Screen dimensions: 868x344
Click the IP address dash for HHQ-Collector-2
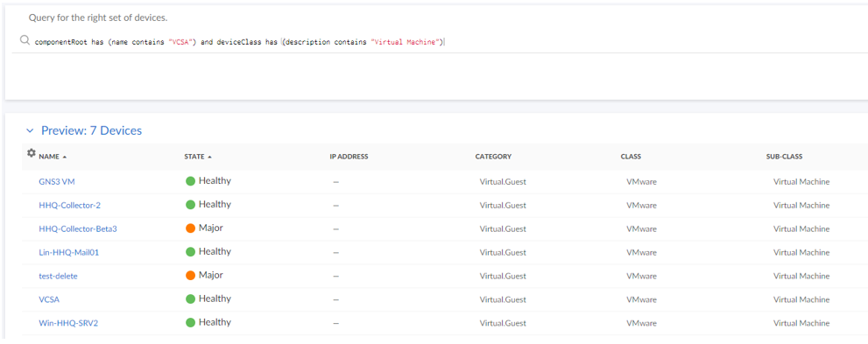336,206
